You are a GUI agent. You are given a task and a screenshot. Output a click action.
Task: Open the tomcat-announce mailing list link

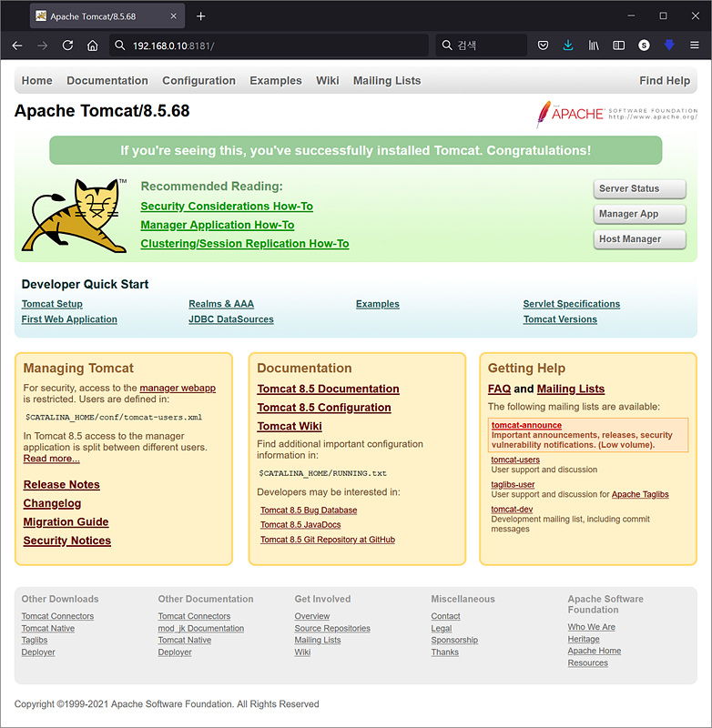pyautogui.click(x=526, y=425)
